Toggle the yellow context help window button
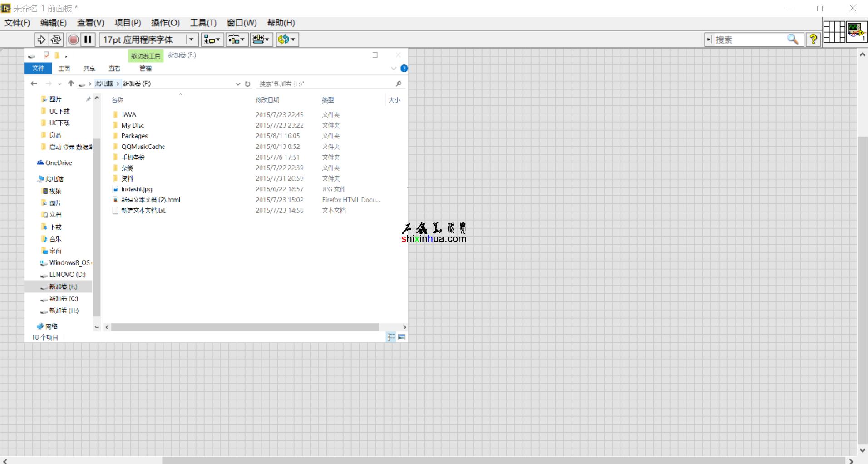 [x=813, y=39]
